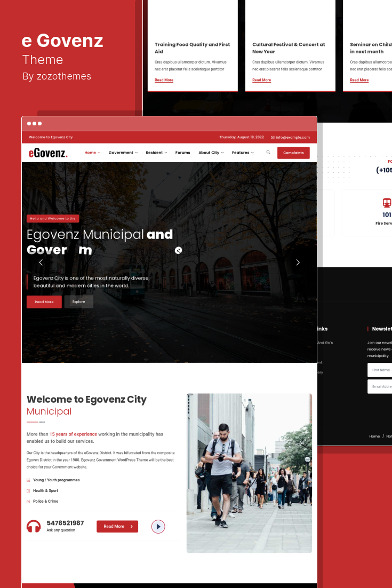Play the video with circular play button
This screenshot has height=588, width=392.
pos(158,527)
